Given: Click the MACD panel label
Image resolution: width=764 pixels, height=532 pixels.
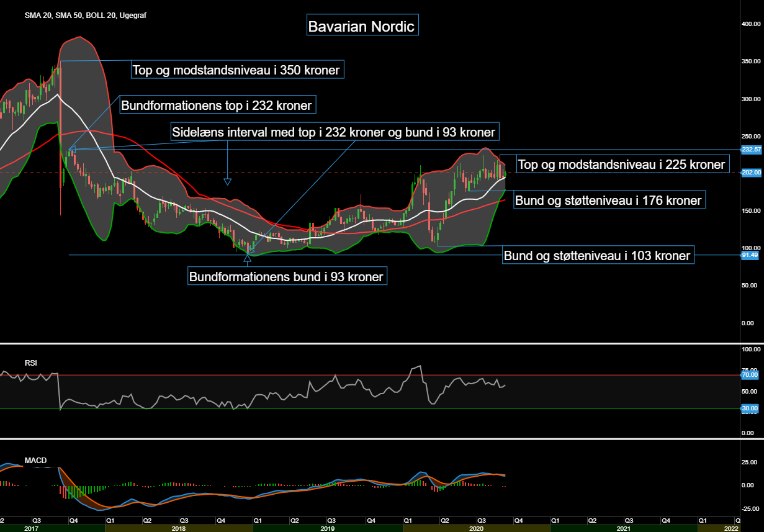Looking at the screenshot, I should point(35,460).
